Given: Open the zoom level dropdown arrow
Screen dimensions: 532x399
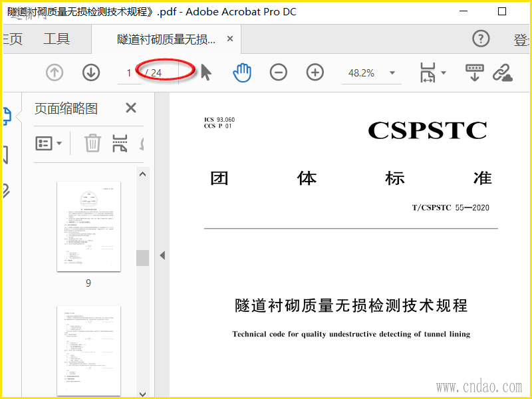Looking at the screenshot, I should coord(392,72).
